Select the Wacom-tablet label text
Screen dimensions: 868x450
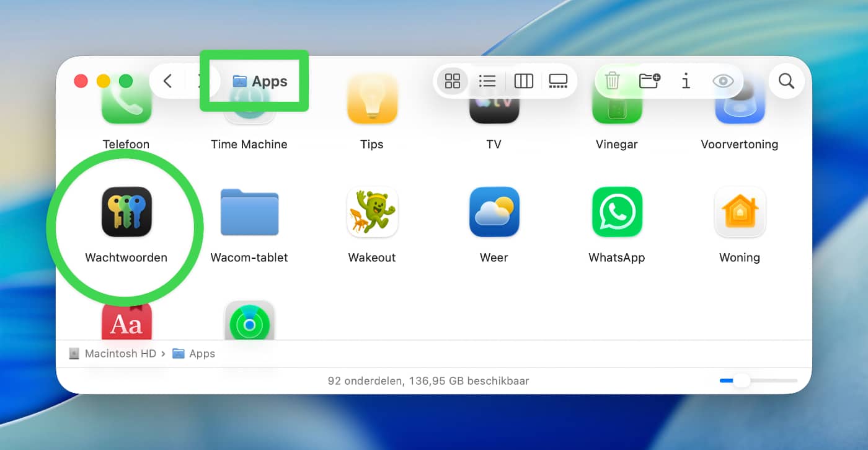[x=249, y=258]
